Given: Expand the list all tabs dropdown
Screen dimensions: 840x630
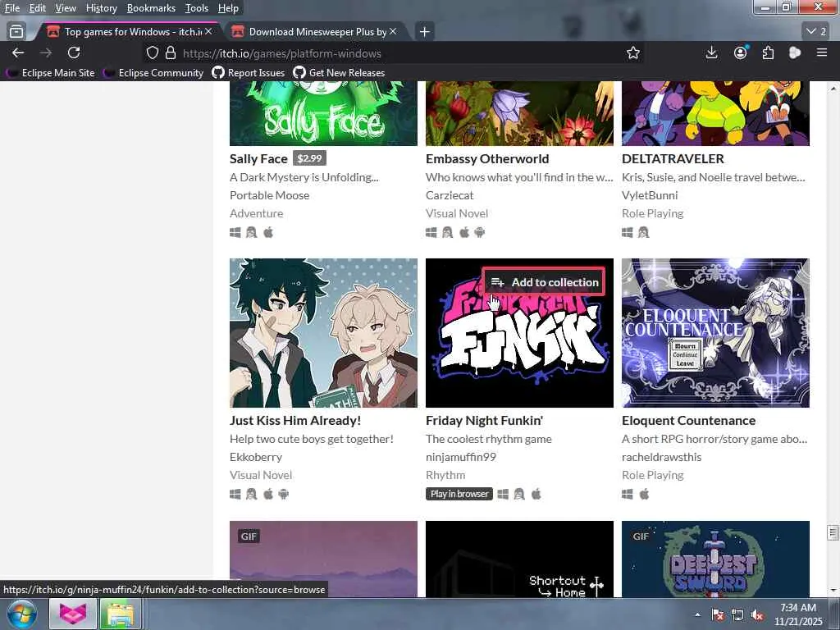Looking at the screenshot, I should point(816,32).
